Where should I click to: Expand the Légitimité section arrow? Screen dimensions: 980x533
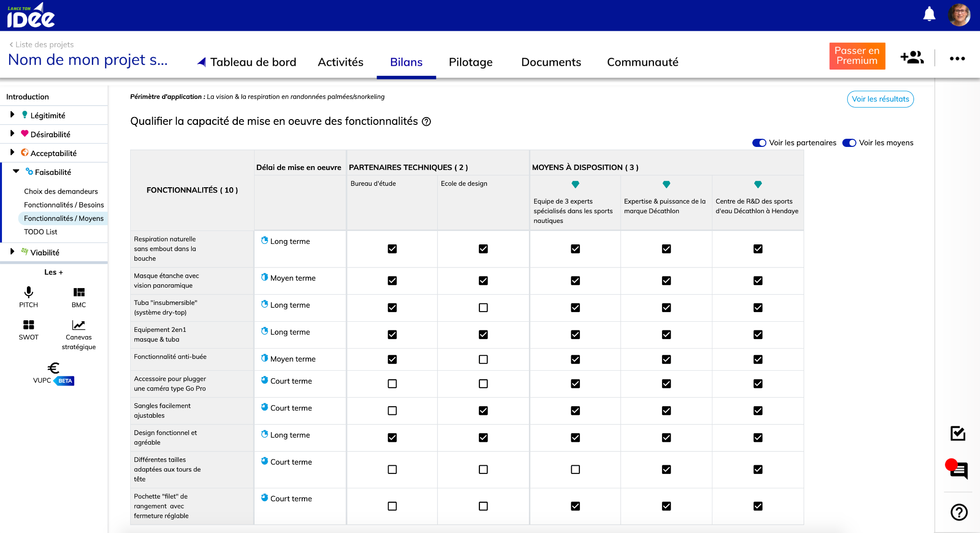12,115
